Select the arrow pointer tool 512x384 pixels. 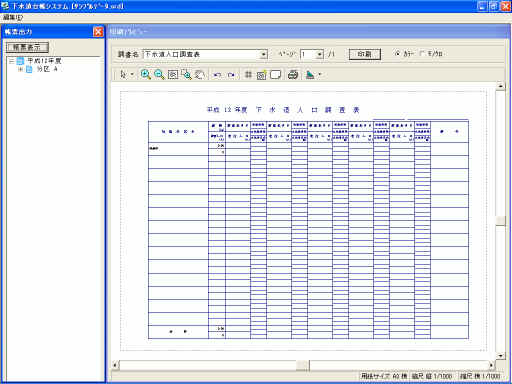point(123,75)
